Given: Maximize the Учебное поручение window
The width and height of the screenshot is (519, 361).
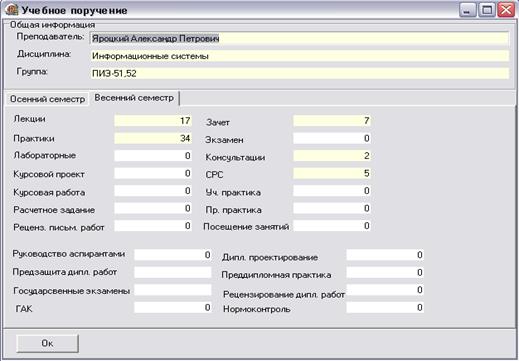Looking at the screenshot, I should (x=487, y=10).
